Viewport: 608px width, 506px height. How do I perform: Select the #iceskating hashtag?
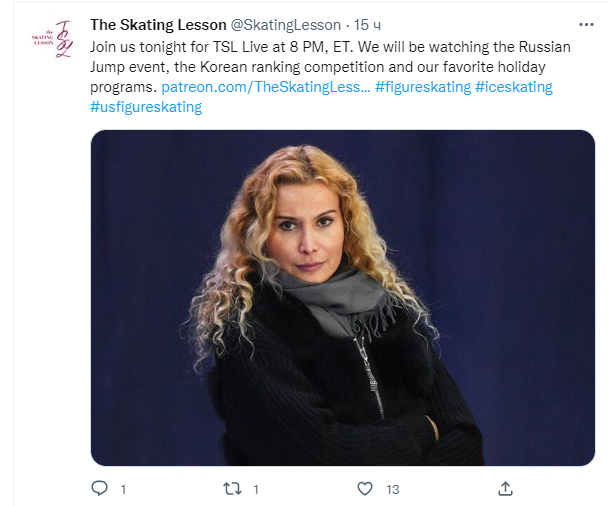(x=514, y=87)
